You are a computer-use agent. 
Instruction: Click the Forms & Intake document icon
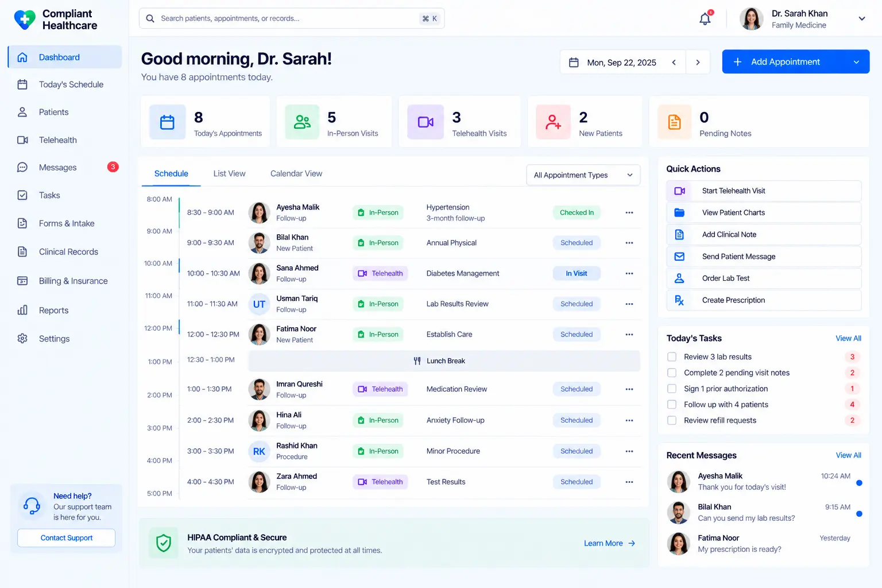22,223
